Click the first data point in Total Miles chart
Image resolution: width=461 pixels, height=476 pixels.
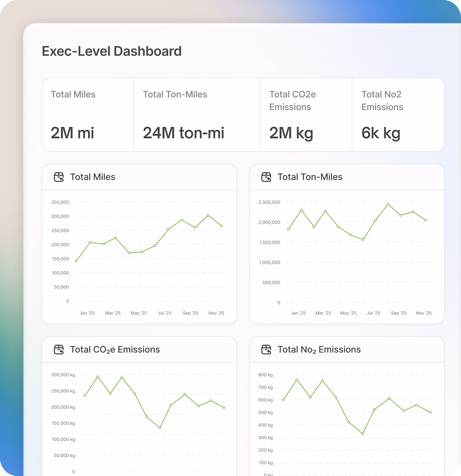click(x=76, y=261)
